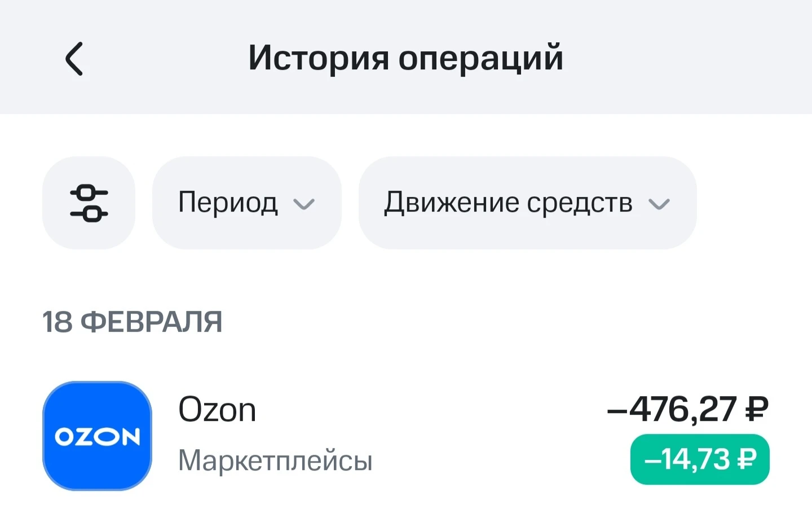This screenshot has height=518, width=812.
Task: Expand the chevron next to Период
Action: tap(304, 204)
